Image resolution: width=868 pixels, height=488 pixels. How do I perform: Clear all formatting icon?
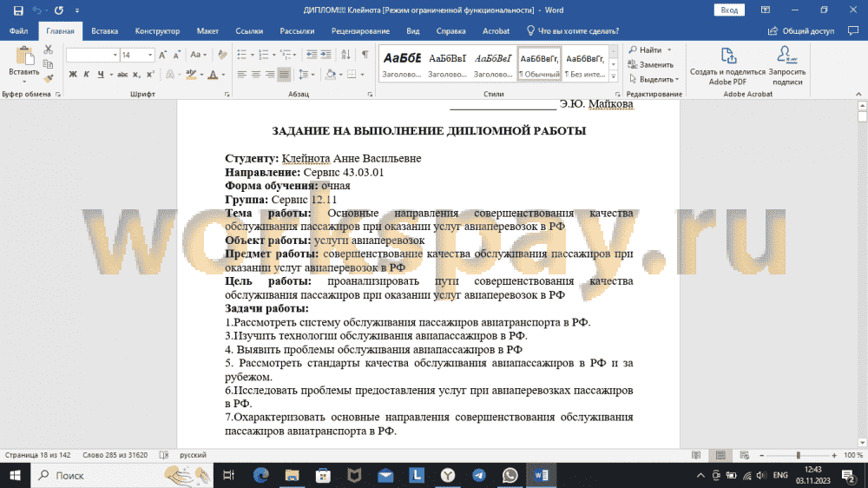[222, 55]
